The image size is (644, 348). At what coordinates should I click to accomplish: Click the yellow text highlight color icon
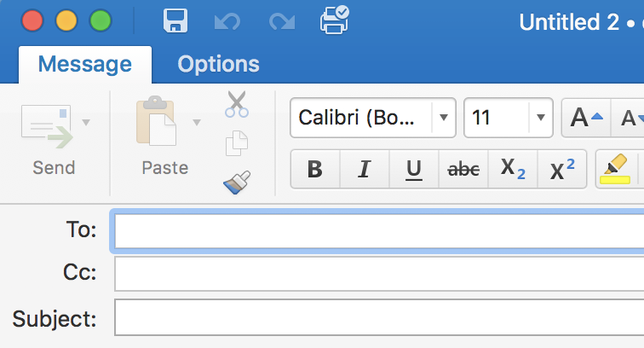tap(615, 169)
